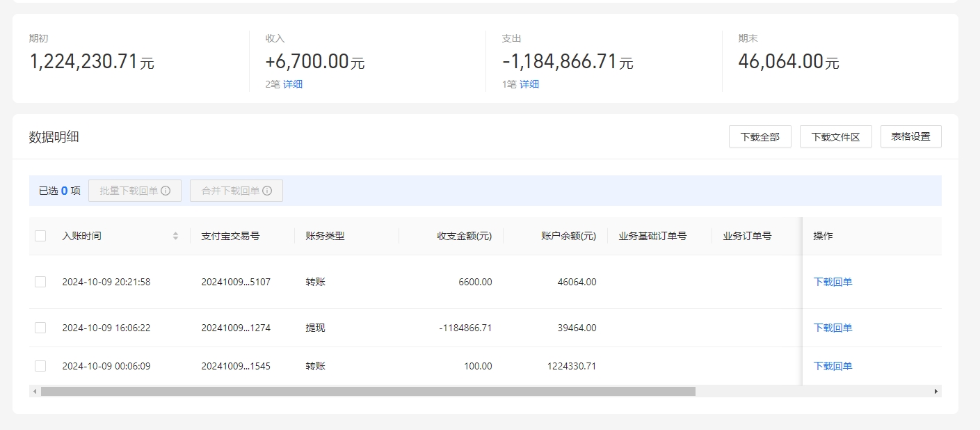Viewport: 980px width, 430px height.
Task: Sort by 入账时间 using sort arrows
Action: click(x=176, y=236)
